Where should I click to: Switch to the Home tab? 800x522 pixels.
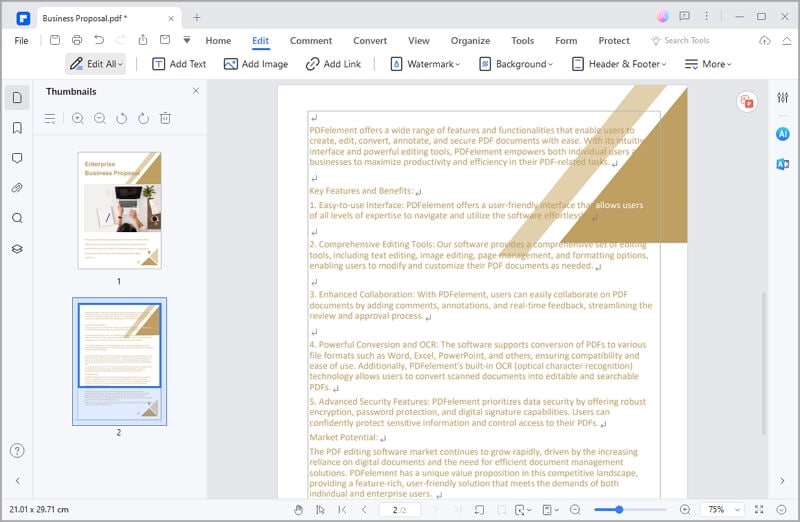[x=218, y=40]
